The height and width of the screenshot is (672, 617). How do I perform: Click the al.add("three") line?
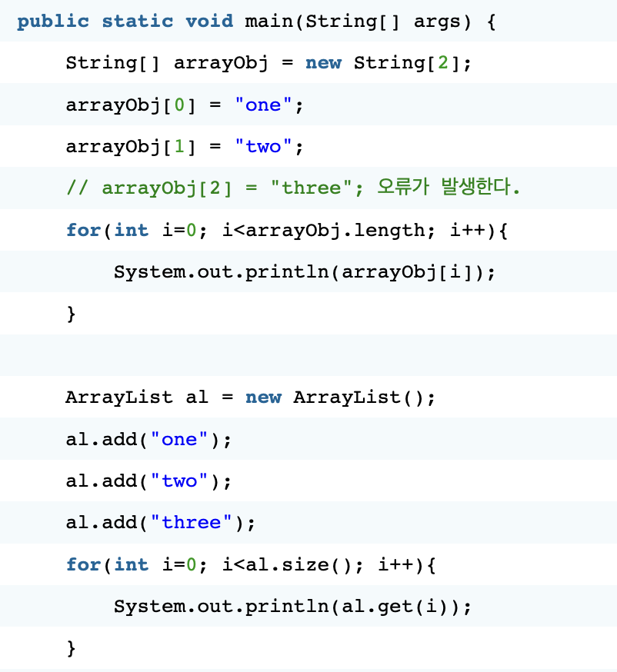tap(160, 522)
